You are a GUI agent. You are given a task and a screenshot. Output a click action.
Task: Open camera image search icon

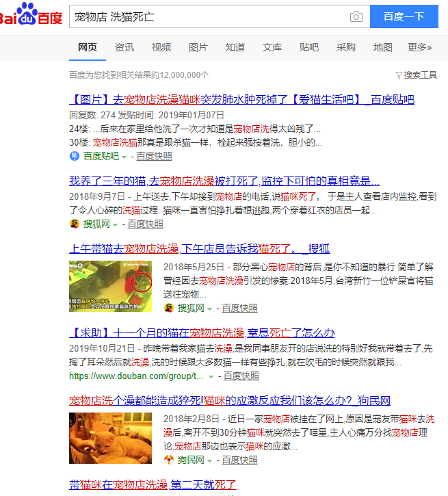click(356, 16)
